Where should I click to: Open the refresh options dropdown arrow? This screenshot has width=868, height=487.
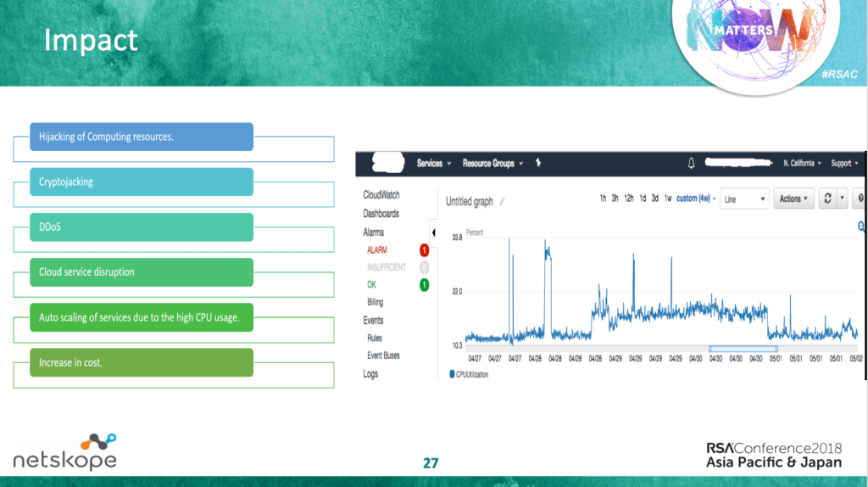(842, 199)
